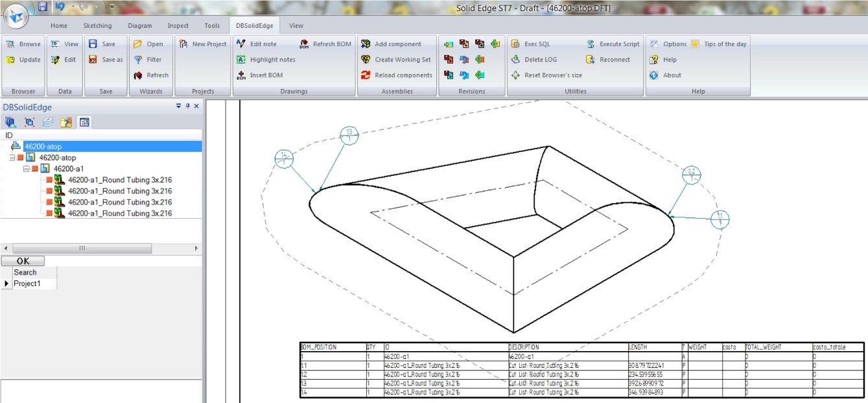Screen dimensions: 868x403
Task: Click the row selector arrow beside Project1
Action: coord(7,284)
